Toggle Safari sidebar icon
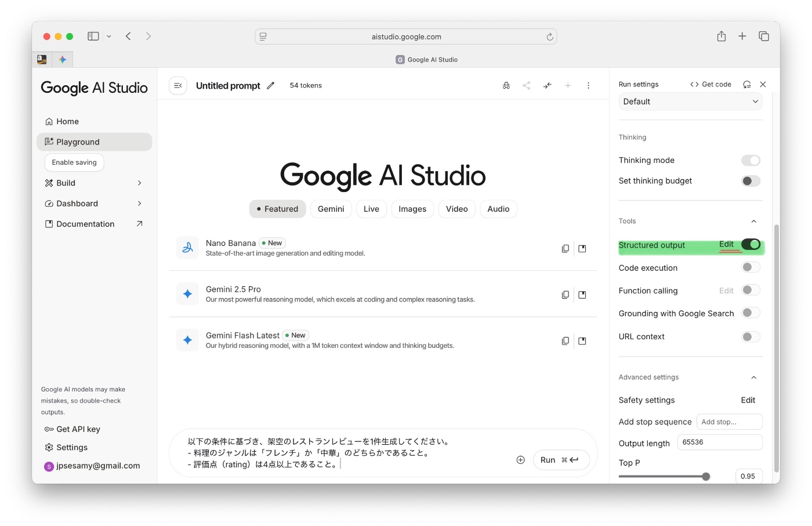 coord(93,36)
